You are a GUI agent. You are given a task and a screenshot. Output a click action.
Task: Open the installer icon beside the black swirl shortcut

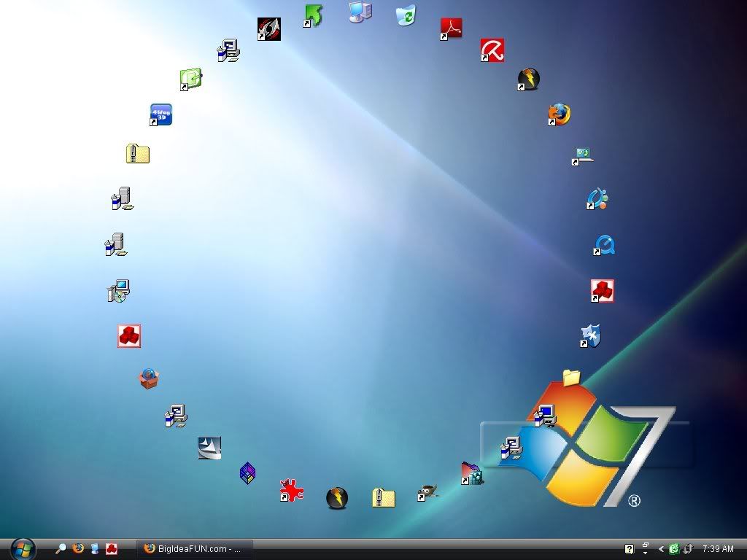pos(228,50)
